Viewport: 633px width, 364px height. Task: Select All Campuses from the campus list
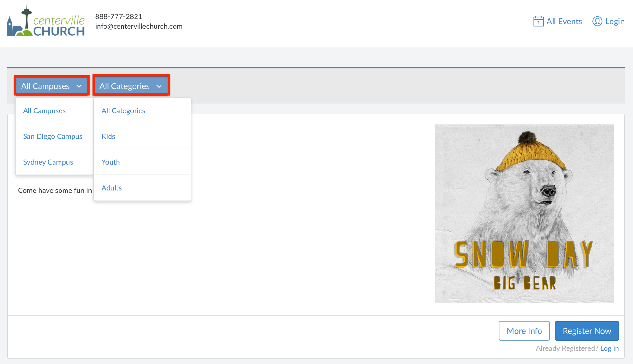44,111
